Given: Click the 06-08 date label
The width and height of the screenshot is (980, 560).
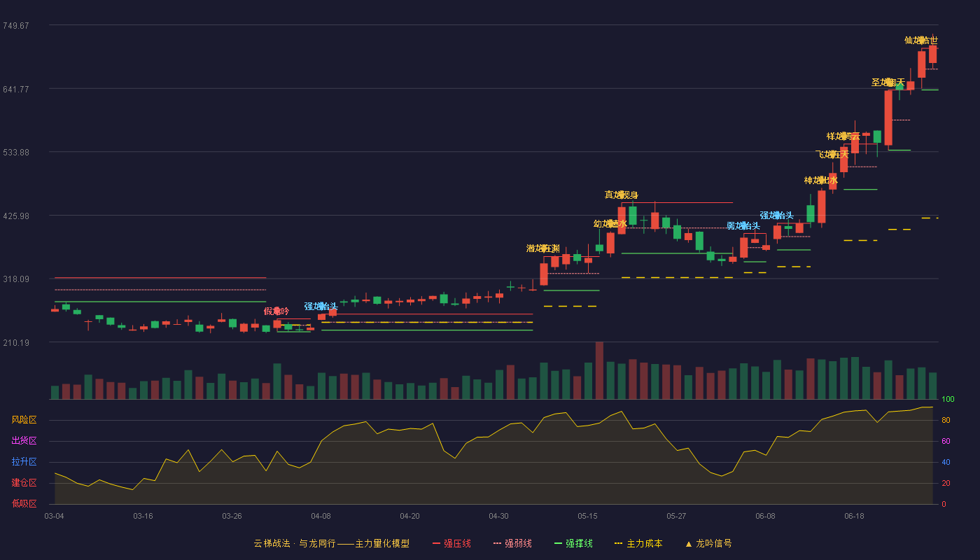Looking at the screenshot, I should pyautogui.click(x=765, y=516).
